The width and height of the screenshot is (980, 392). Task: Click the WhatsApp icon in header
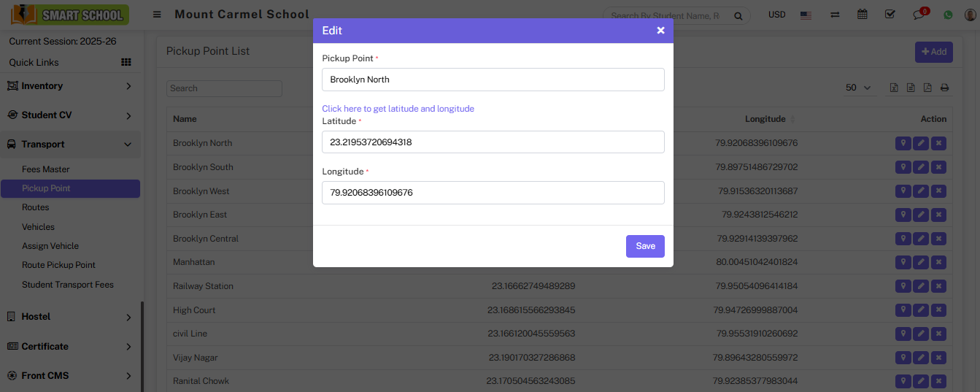coord(948,15)
